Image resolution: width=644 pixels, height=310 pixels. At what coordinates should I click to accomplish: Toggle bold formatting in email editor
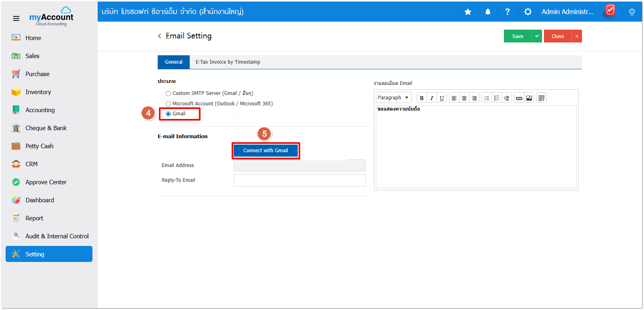[x=421, y=98]
